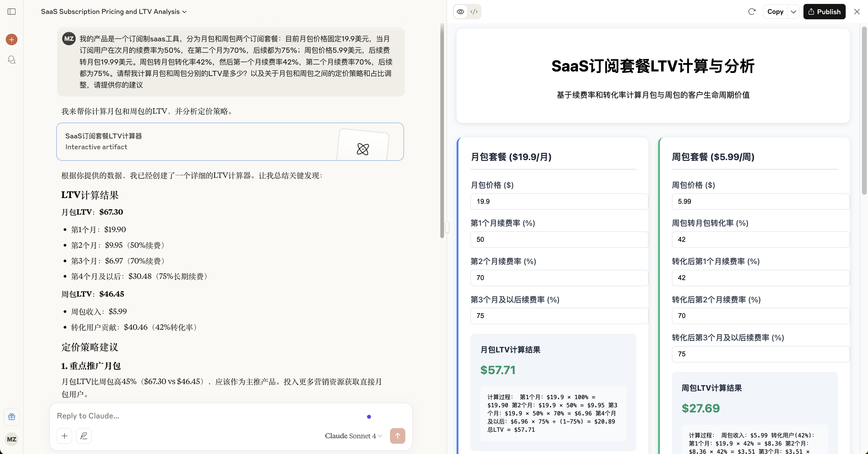The height and width of the screenshot is (454, 868).
Task: Click the 月包LTV: $67.30 line in chat
Action: (x=92, y=212)
